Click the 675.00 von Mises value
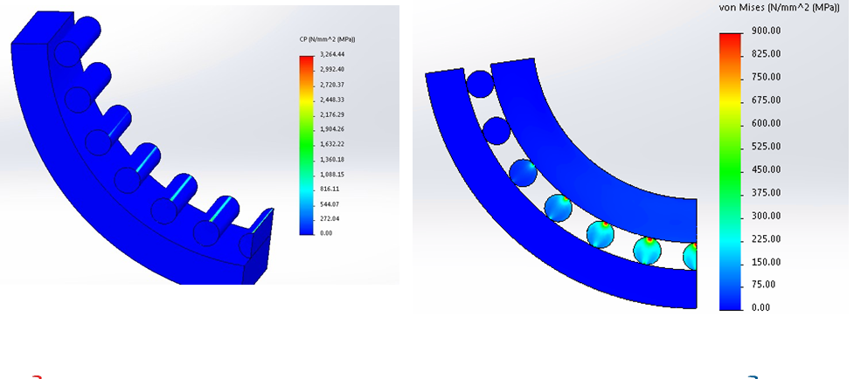 pos(766,100)
